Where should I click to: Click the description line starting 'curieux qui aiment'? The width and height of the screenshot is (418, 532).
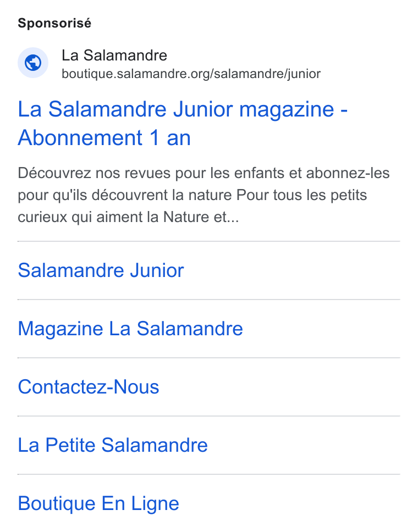(x=128, y=217)
